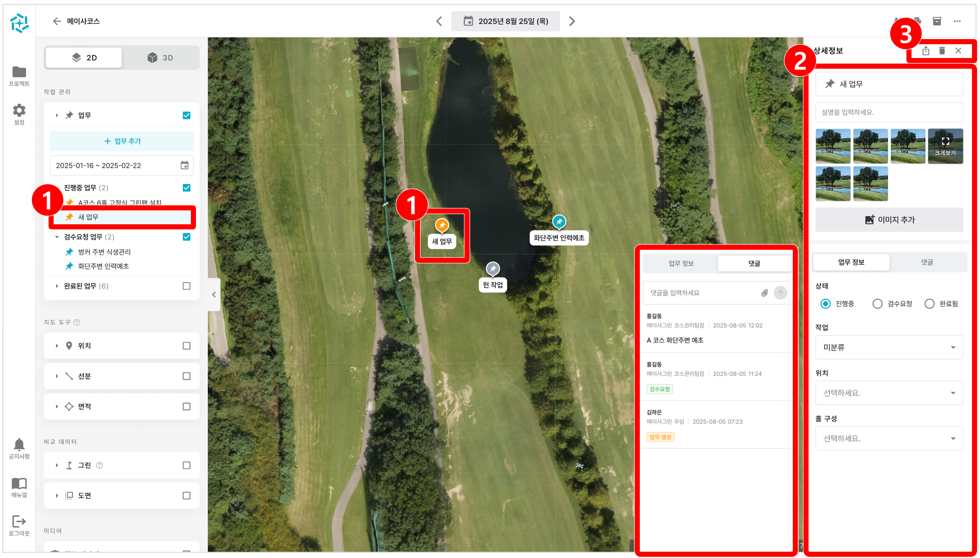Open the 홀 구성 dropdown
Screen dimensions: 980x558
click(889, 438)
